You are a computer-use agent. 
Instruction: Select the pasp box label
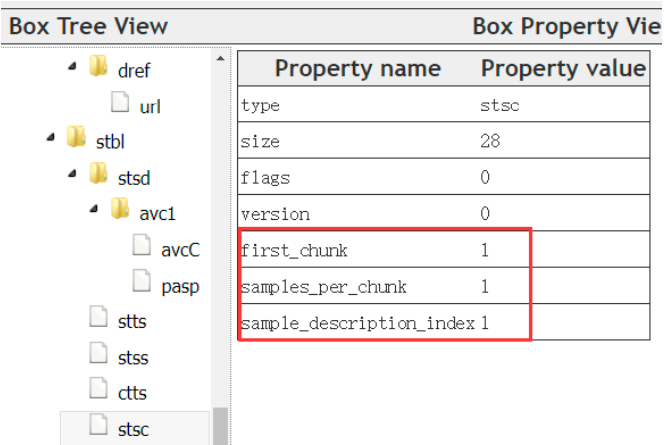pyautogui.click(x=180, y=287)
